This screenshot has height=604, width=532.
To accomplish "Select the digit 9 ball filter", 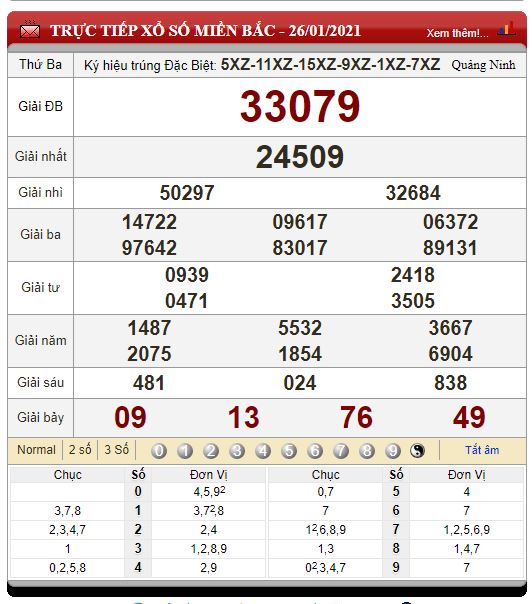I will point(393,450).
